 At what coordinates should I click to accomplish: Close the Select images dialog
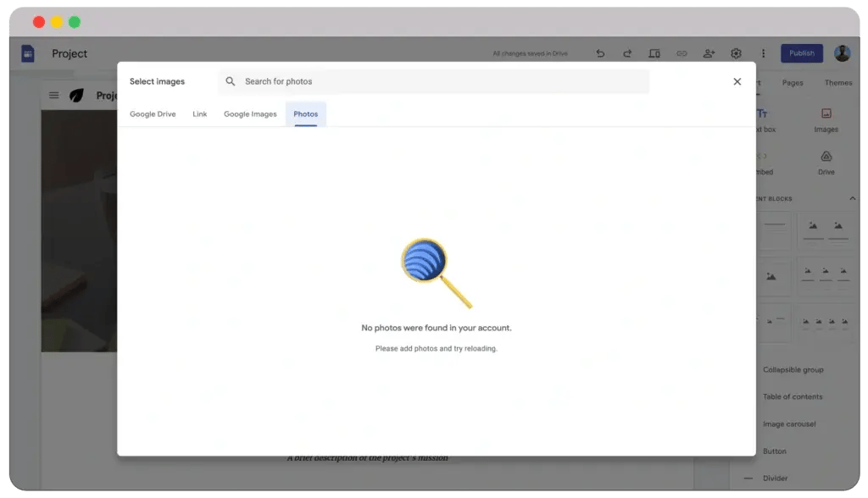(737, 81)
